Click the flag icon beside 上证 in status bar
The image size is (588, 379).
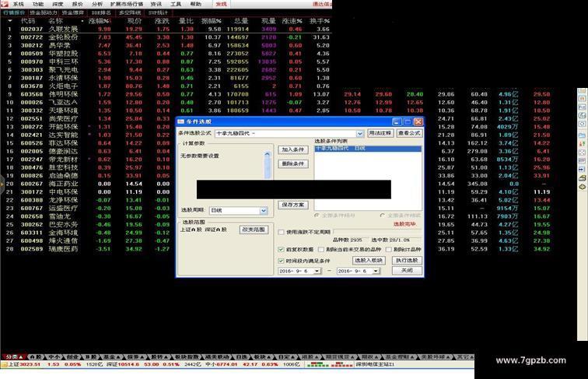coord(4,364)
